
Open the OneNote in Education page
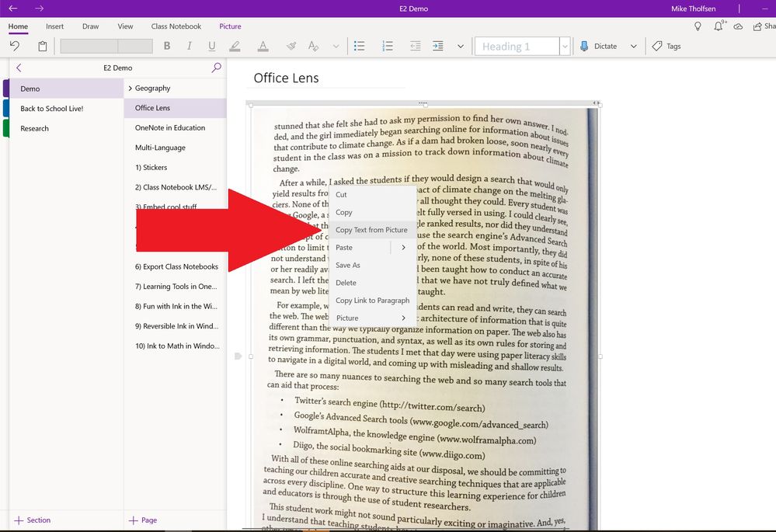click(x=176, y=127)
